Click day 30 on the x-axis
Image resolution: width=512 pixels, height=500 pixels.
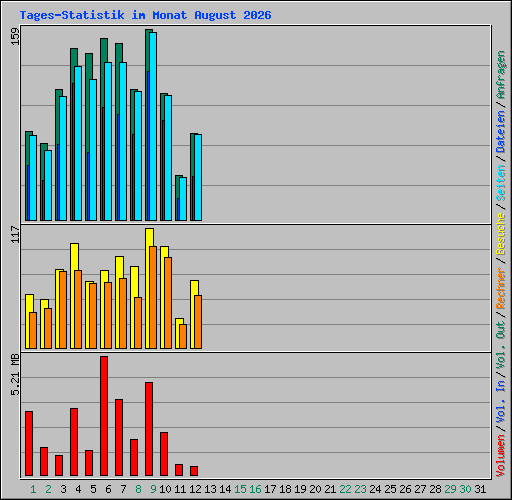[x=465, y=489]
